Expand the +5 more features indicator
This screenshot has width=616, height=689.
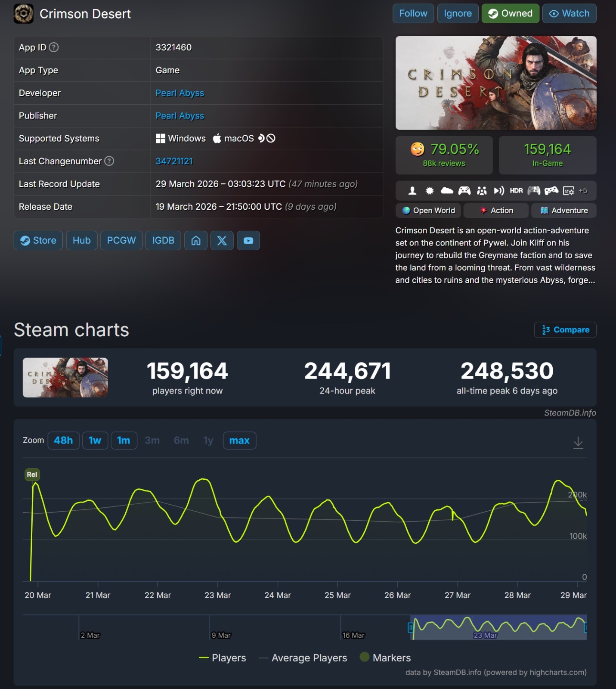(583, 191)
